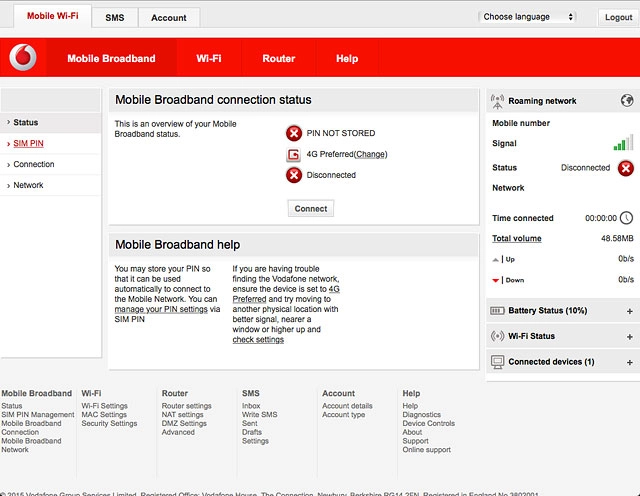Image resolution: width=640 pixels, height=496 pixels.
Task: Open the Router menu in red navbar
Action: tap(278, 59)
